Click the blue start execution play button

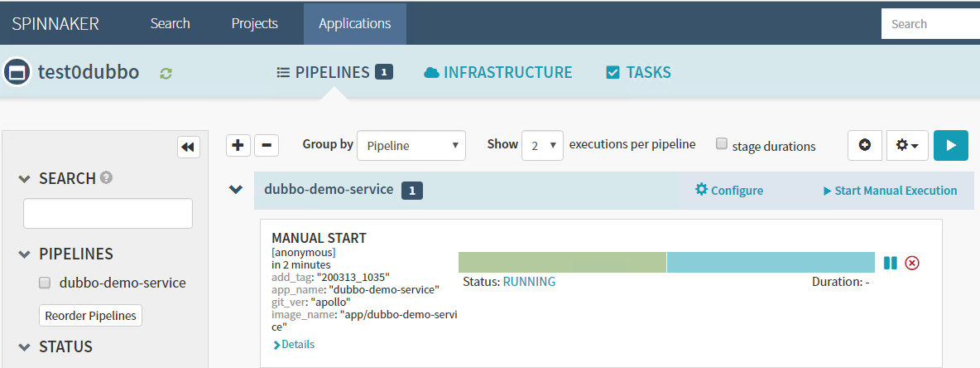click(x=951, y=145)
